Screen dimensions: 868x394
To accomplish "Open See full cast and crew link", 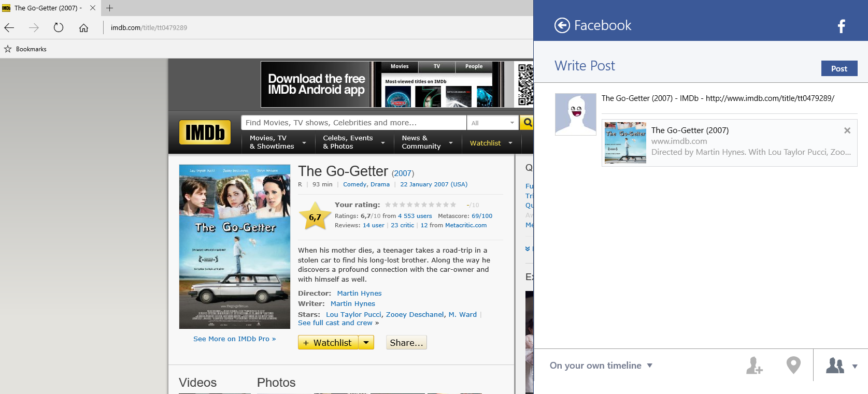I will tap(335, 323).
